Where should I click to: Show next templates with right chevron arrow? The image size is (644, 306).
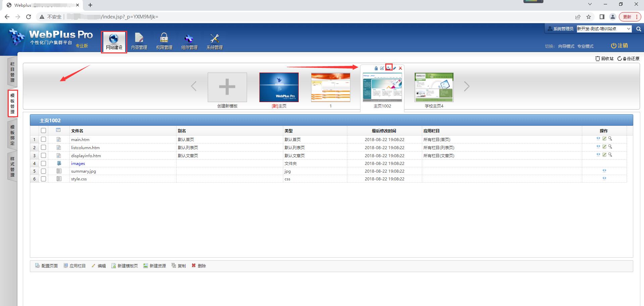466,86
